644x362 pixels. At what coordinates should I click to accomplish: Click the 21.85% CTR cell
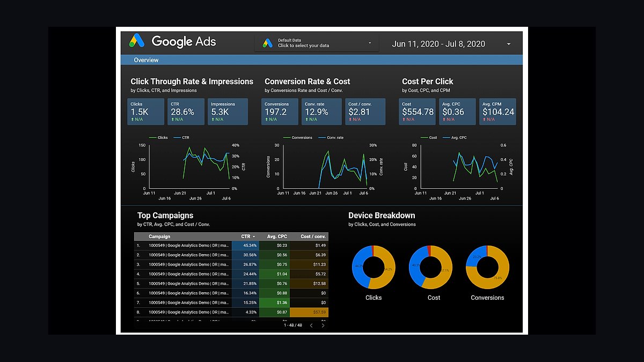coord(245,284)
